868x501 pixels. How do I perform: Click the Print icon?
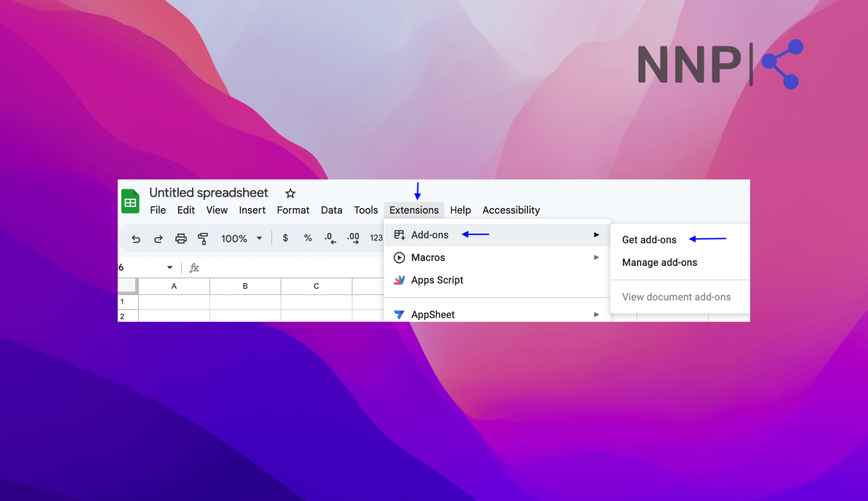[x=181, y=239]
